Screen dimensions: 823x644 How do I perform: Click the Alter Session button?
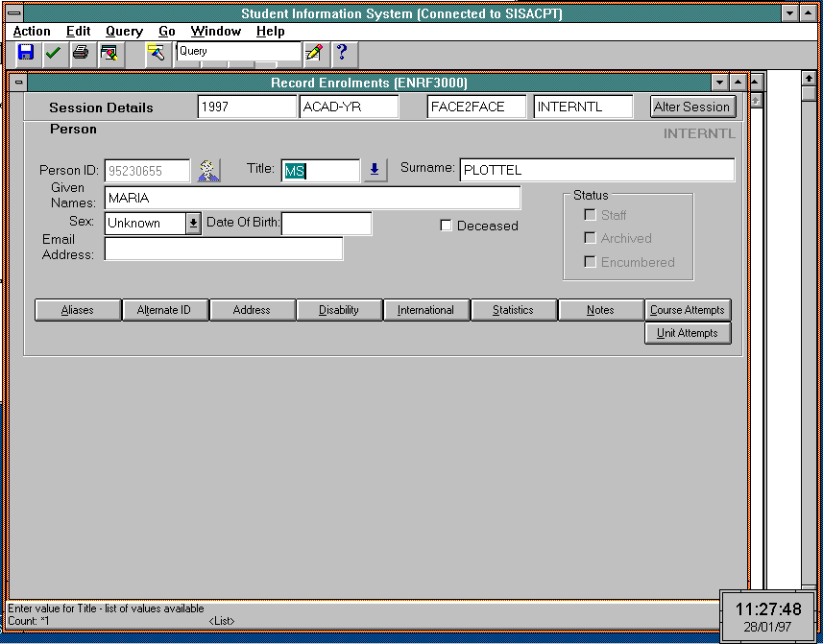(x=692, y=107)
